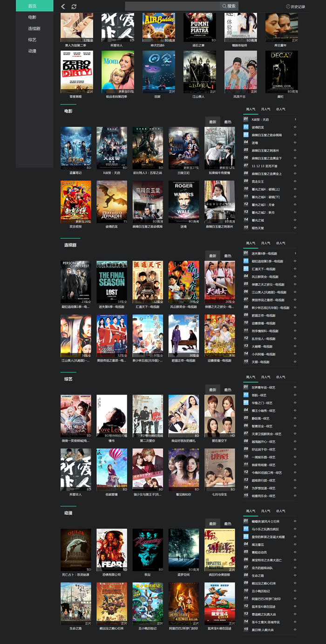The width and height of the screenshot is (326, 644).
Task: Click ranked link 火蝴蝶--电视剧
Action: [x=262, y=346]
